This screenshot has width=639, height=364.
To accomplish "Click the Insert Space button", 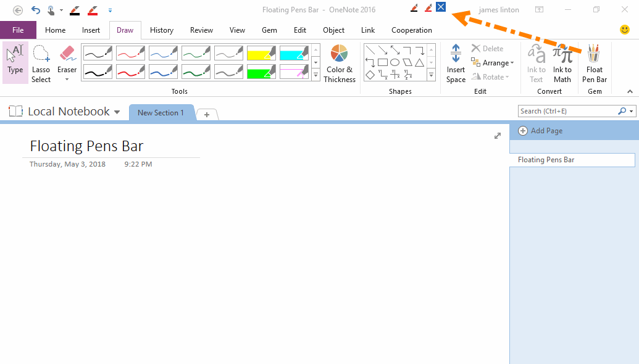I will tap(456, 64).
